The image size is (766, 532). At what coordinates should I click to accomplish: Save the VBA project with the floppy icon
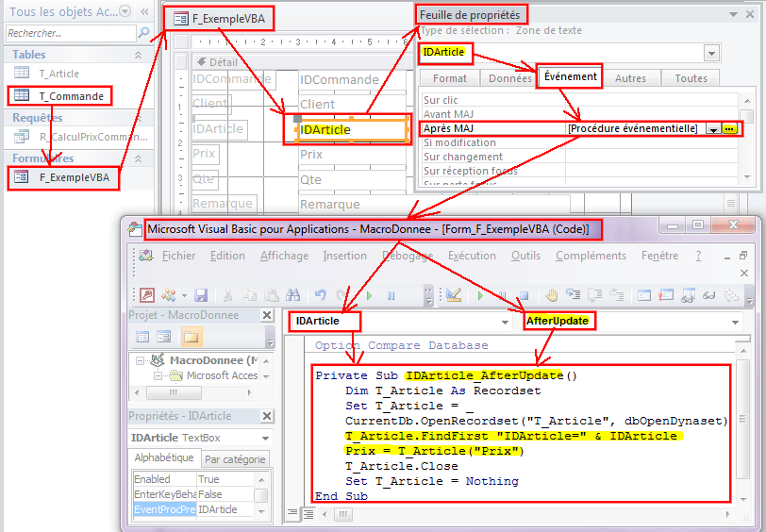pyautogui.click(x=201, y=295)
